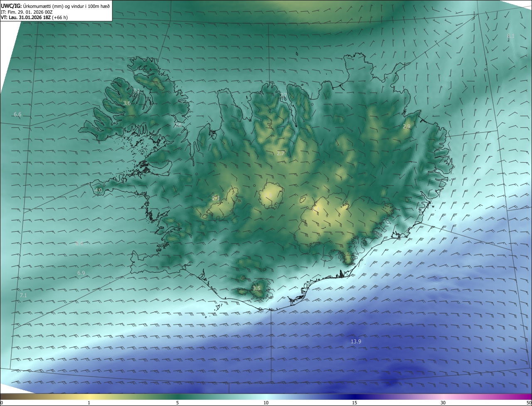Click the '50' tick label on the color scale
The height and width of the screenshot is (406, 532).
(x=529, y=403)
